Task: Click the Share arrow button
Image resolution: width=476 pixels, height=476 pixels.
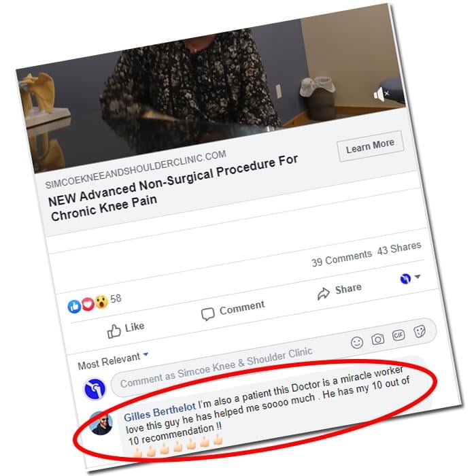Action: tap(339, 290)
